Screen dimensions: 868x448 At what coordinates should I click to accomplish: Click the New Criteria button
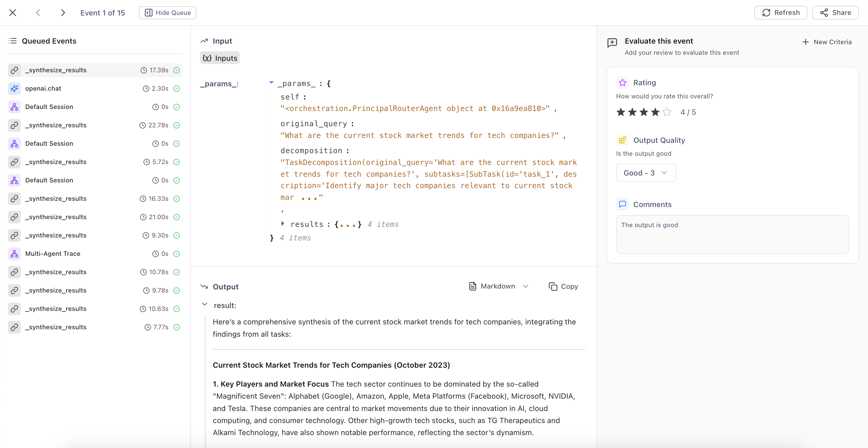(x=827, y=42)
